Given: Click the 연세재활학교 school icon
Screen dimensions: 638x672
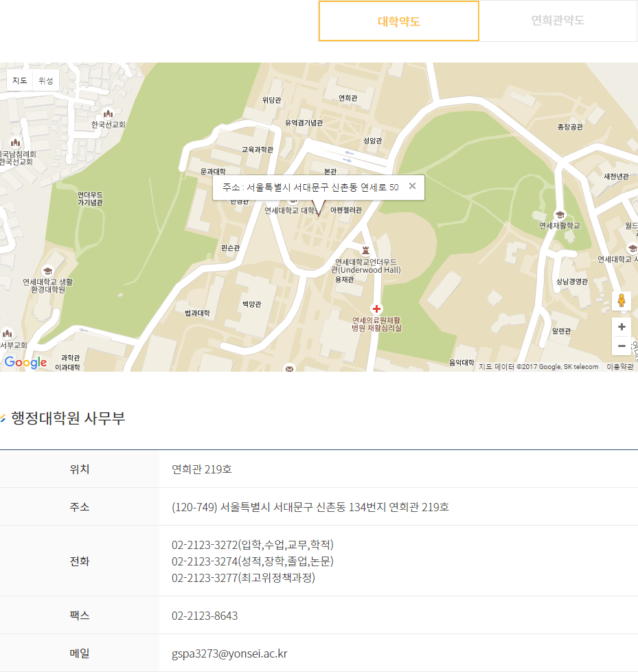Looking at the screenshot, I should 559,215.
